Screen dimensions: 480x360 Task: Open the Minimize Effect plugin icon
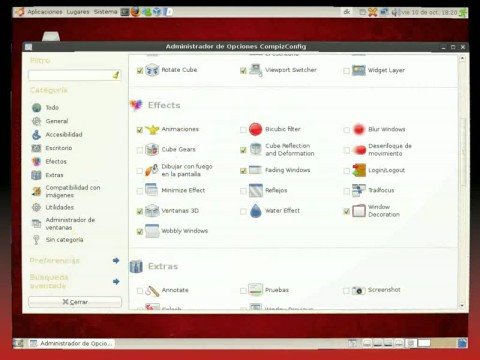point(152,190)
